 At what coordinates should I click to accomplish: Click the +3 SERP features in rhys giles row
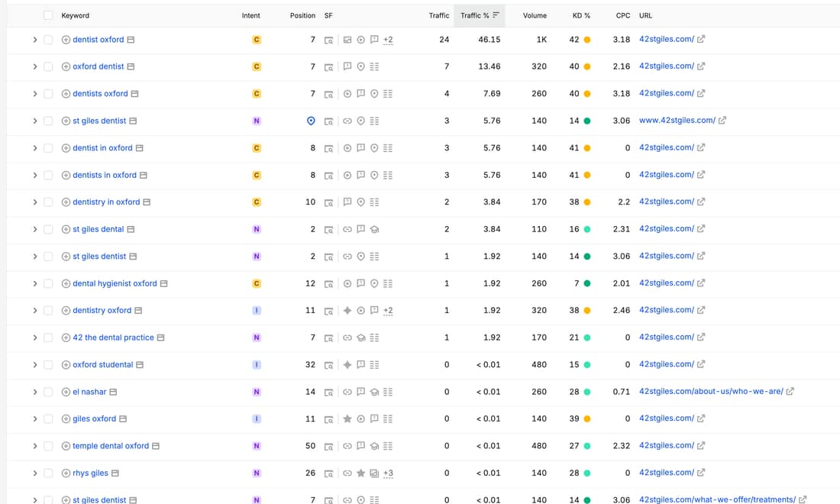pyautogui.click(x=389, y=473)
